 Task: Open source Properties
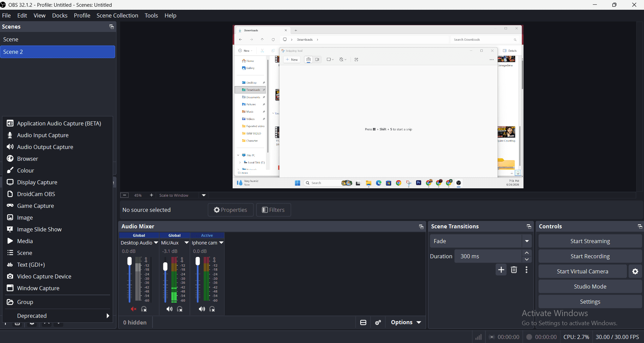click(231, 210)
